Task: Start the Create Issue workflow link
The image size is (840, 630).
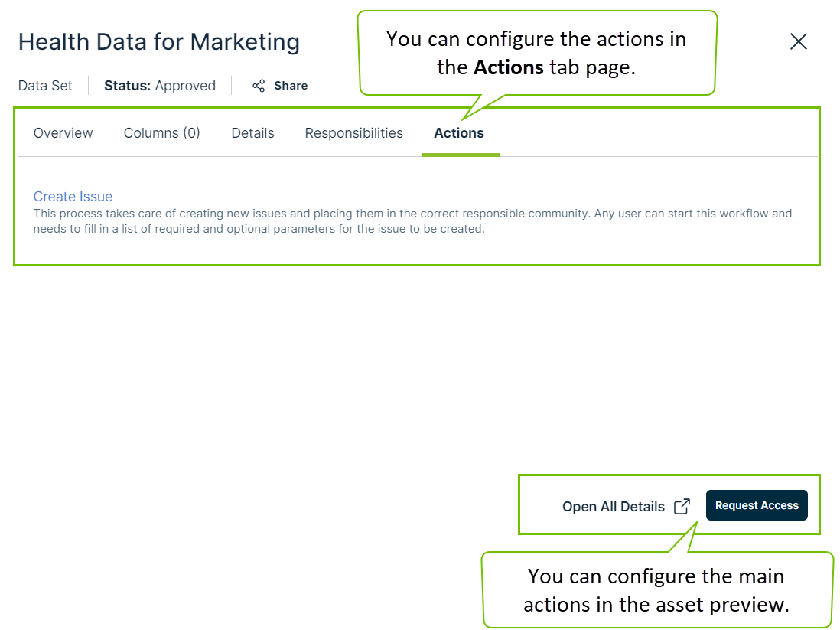Action: pyautogui.click(x=73, y=197)
